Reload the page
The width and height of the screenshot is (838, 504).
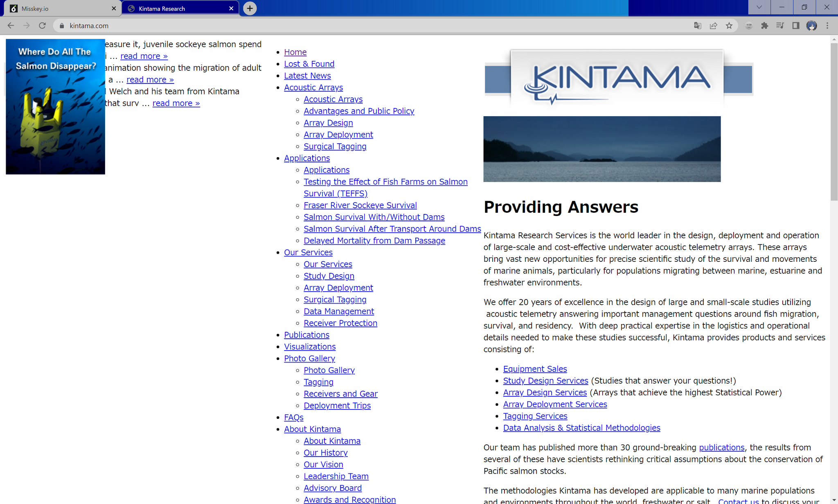click(42, 26)
